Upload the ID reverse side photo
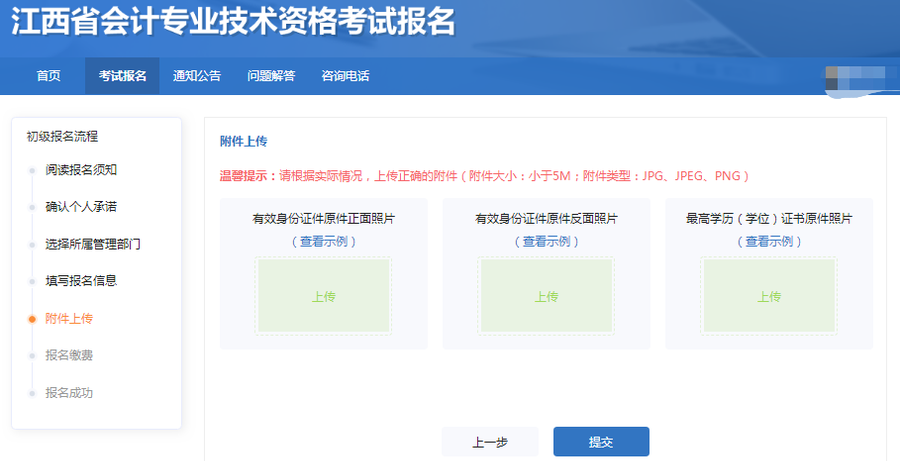Screen dimensions: 900x461 [x=546, y=296]
